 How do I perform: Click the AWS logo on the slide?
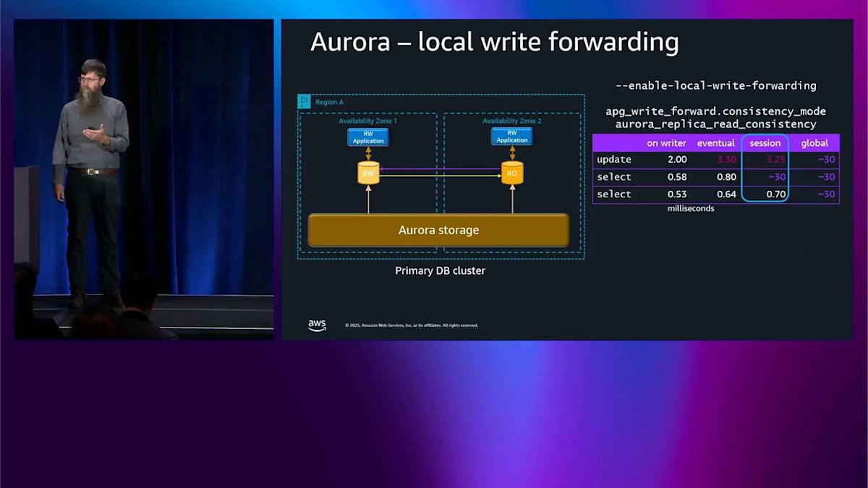tap(317, 325)
